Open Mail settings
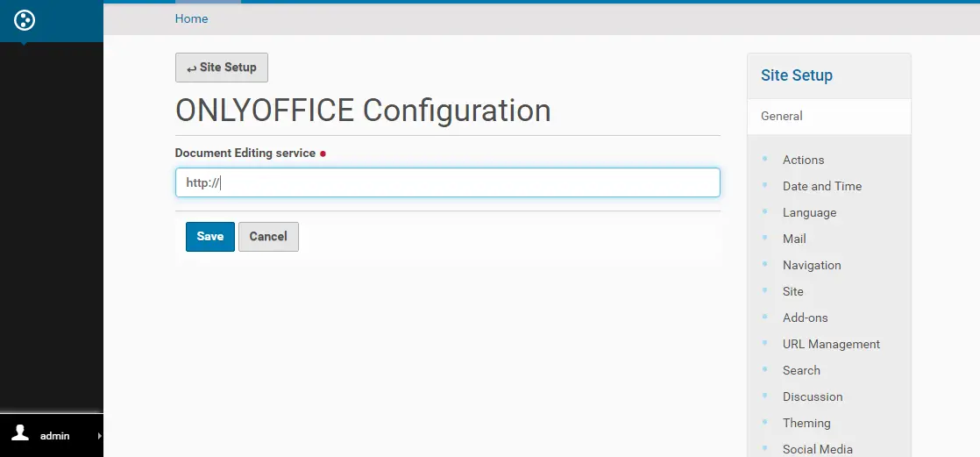This screenshot has height=457, width=980. [794, 239]
